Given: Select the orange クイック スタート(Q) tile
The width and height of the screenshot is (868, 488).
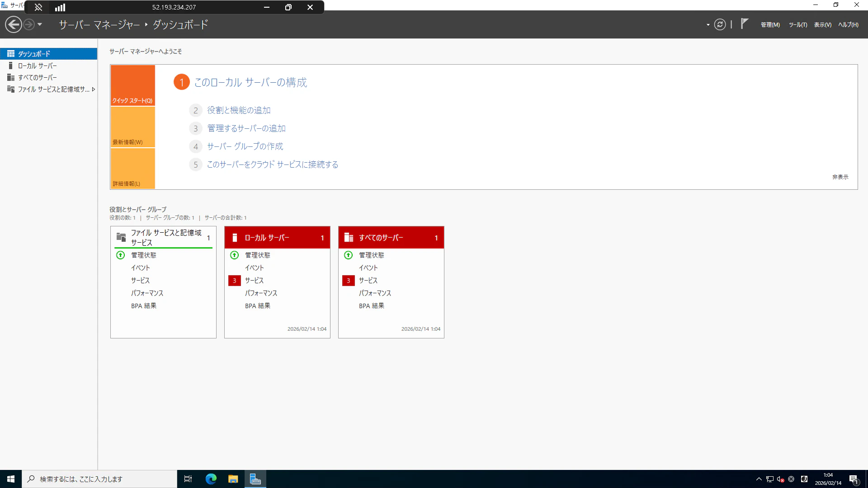Looking at the screenshot, I should tap(132, 85).
